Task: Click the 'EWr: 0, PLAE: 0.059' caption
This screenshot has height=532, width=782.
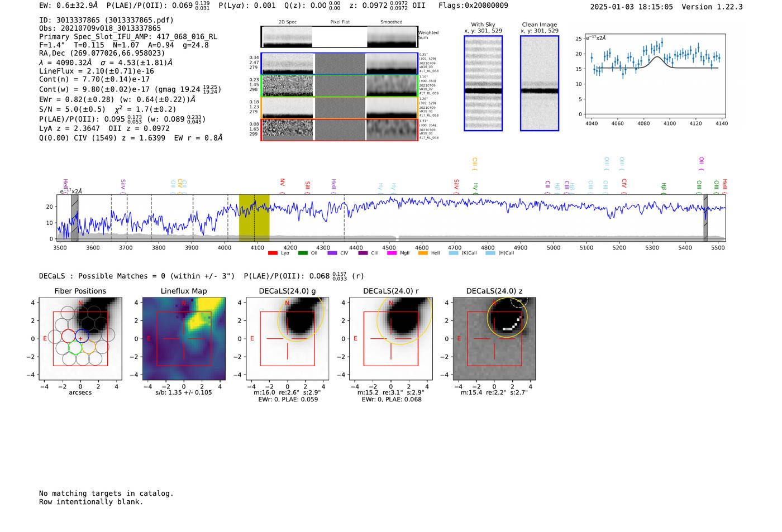Action: pyautogui.click(x=288, y=400)
